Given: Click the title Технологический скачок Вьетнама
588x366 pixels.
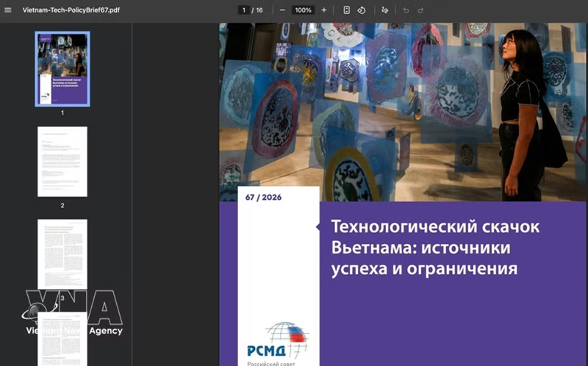Looking at the screenshot, I should pyautogui.click(x=435, y=248).
